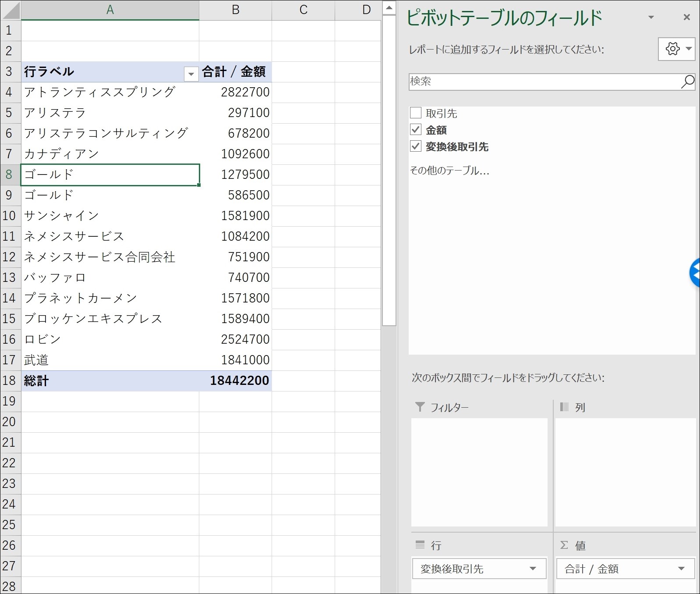Select the value 1279500
Viewport: 700px width, 594px height.
point(235,174)
